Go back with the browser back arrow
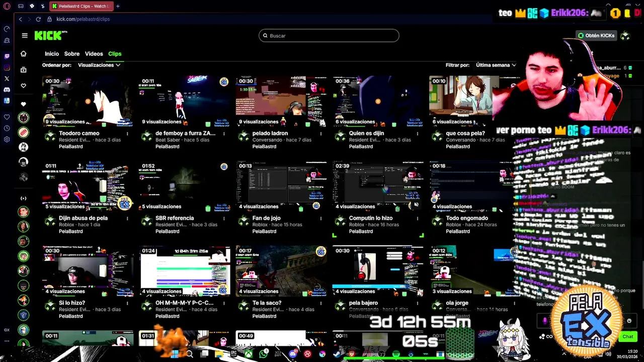 21,19
